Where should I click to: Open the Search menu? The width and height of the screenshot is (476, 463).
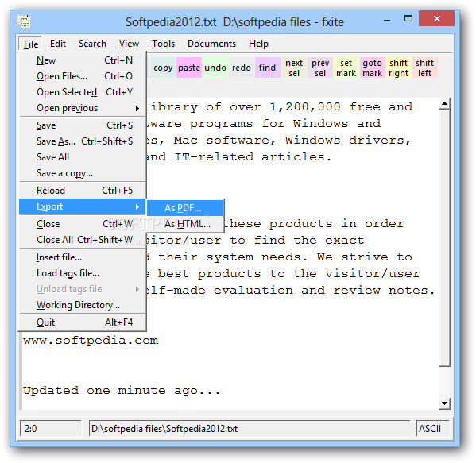tap(92, 44)
